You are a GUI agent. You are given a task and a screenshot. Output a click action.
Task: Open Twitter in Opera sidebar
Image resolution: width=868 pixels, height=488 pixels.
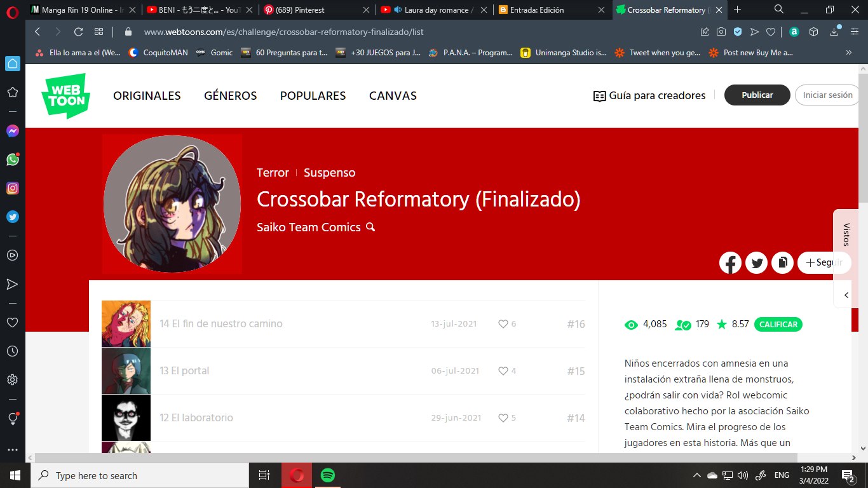pyautogui.click(x=13, y=217)
